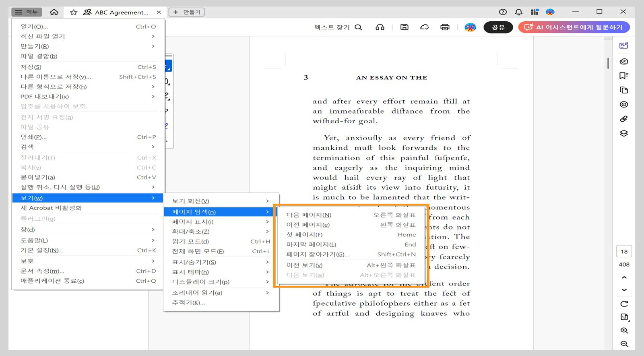Open 문서 속성(m)... menu item
The image size is (644, 356).
point(88,271)
